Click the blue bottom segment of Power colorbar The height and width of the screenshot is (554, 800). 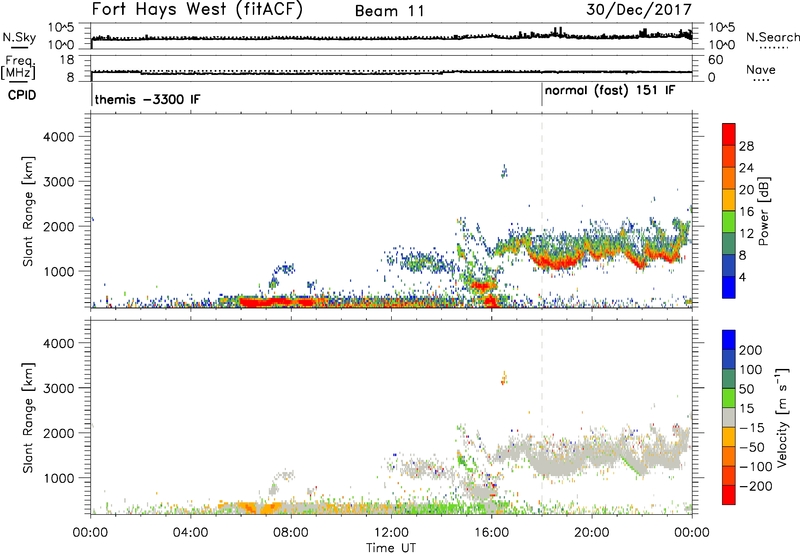(729, 287)
